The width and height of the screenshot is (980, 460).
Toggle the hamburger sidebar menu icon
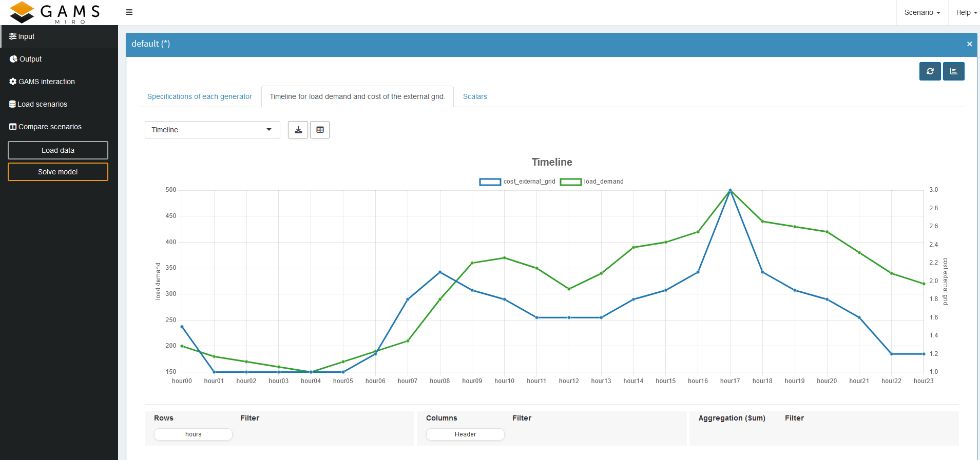(x=129, y=12)
